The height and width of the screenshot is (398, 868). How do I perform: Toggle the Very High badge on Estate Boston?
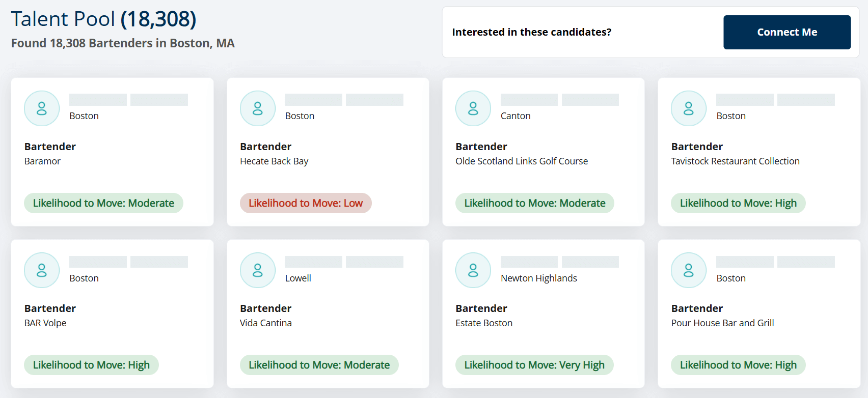[x=534, y=365]
